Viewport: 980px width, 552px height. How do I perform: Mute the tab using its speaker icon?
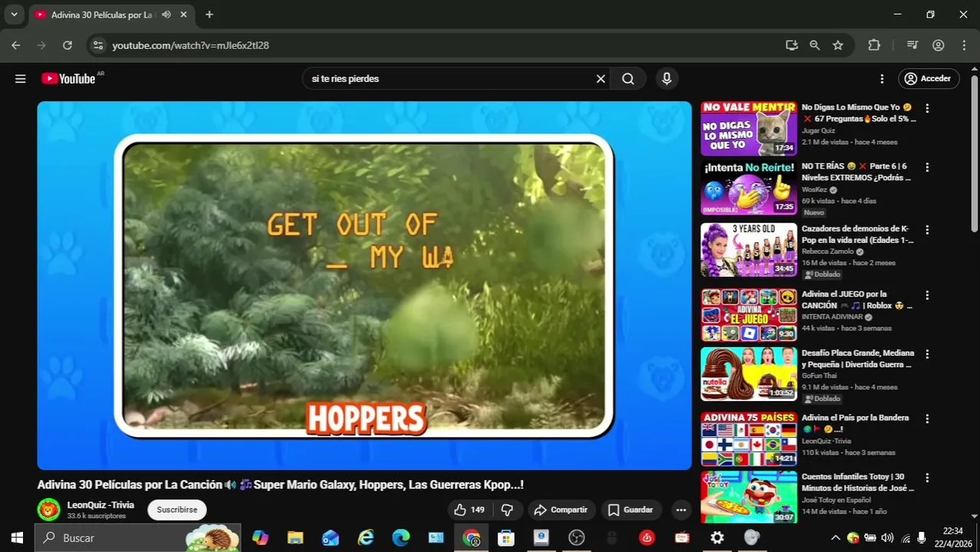166,15
